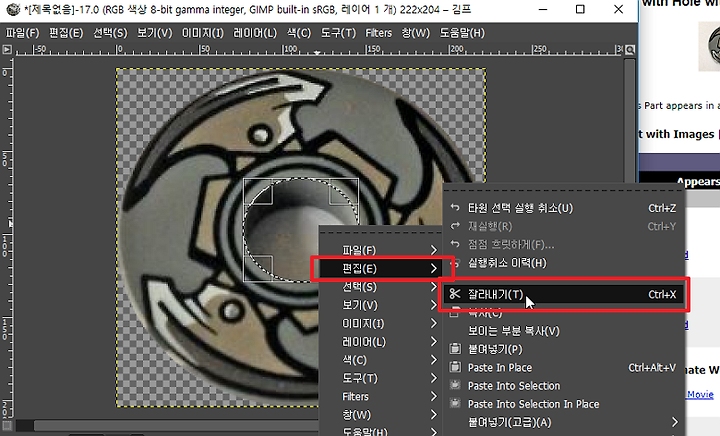Click the icon beside Paste In Place
The width and height of the screenshot is (720, 436).
tap(455, 367)
